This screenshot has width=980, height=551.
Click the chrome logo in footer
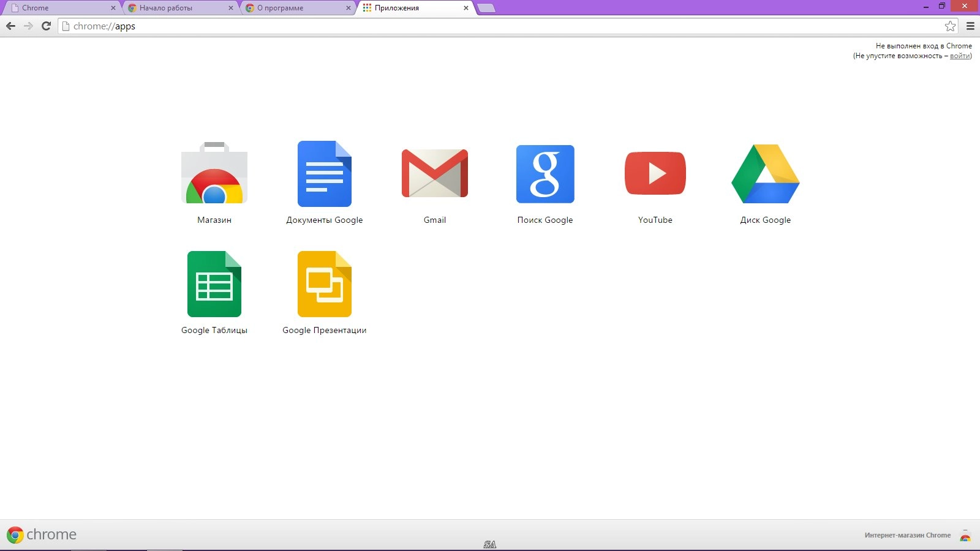click(42, 534)
